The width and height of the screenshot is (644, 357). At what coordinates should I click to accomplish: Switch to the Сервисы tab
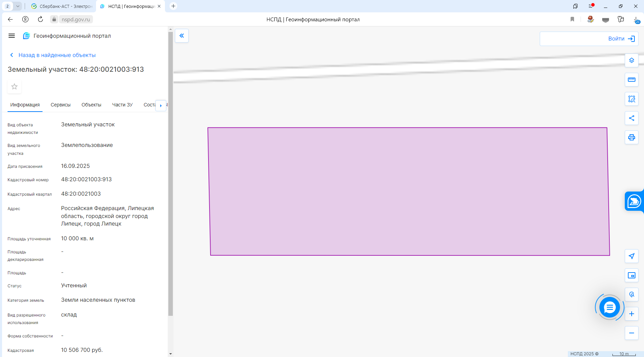pyautogui.click(x=60, y=105)
